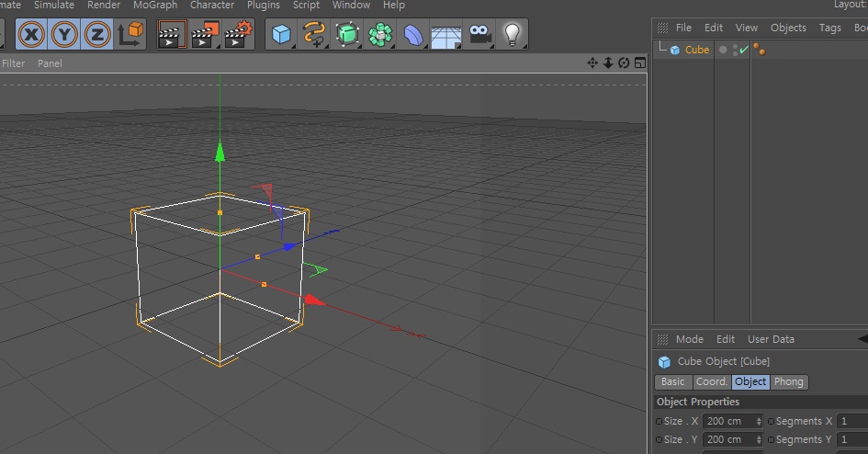Switch to the Object tab
The width and height of the screenshot is (868, 454).
pyautogui.click(x=750, y=382)
